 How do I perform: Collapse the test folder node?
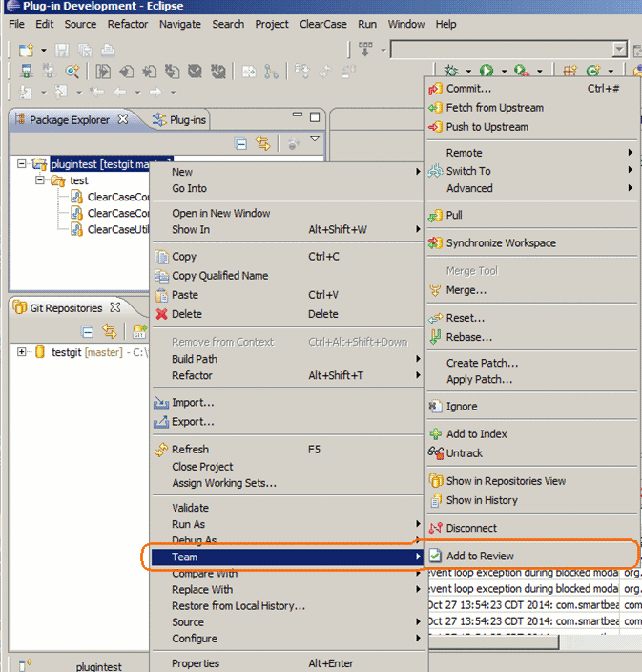pos(40,180)
